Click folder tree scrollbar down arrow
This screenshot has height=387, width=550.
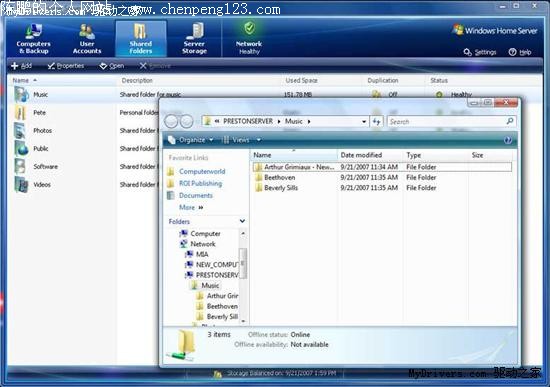(x=243, y=321)
